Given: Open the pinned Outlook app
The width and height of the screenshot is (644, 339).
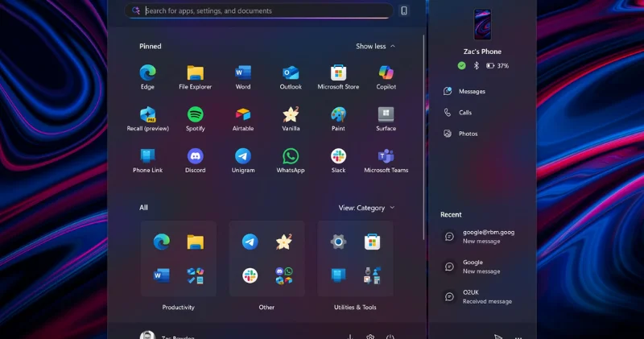Looking at the screenshot, I should [291, 77].
